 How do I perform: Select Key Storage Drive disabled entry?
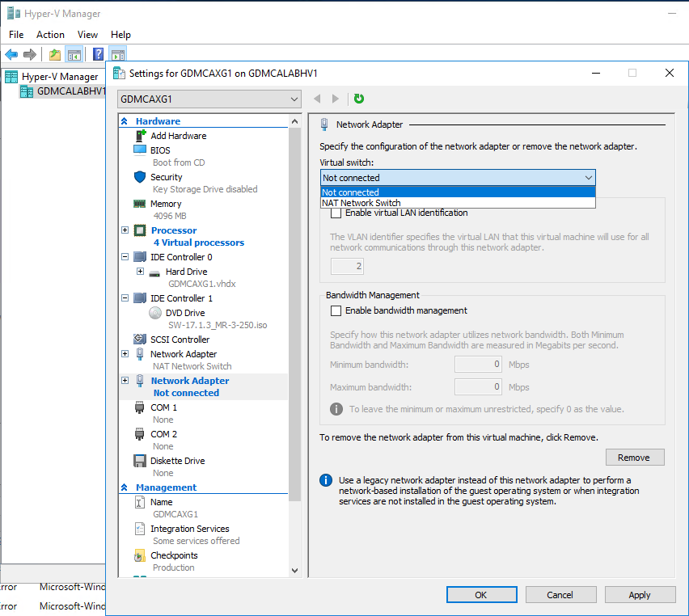click(205, 189)
